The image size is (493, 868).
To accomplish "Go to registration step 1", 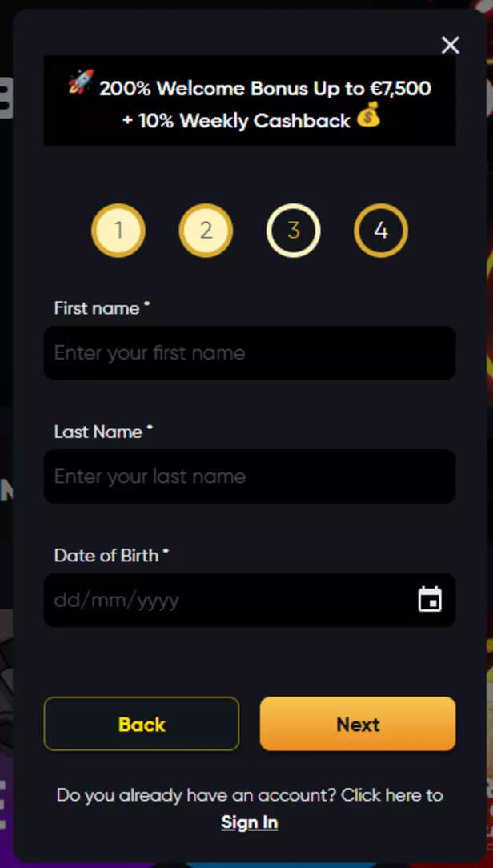I will pos(118,231).
